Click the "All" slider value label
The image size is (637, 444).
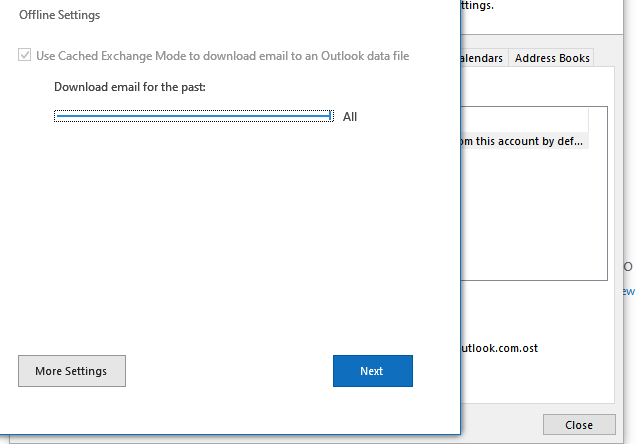click(x=350, y=117)
